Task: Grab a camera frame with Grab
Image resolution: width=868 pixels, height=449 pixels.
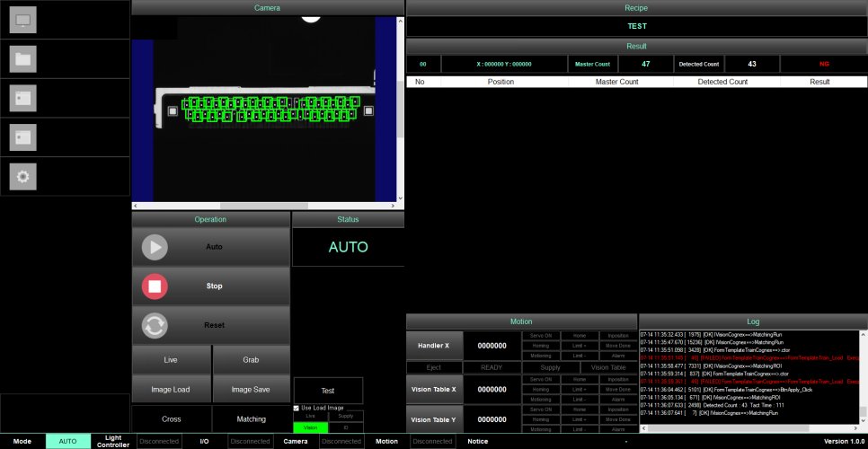Action: click(x=251, y=359)
